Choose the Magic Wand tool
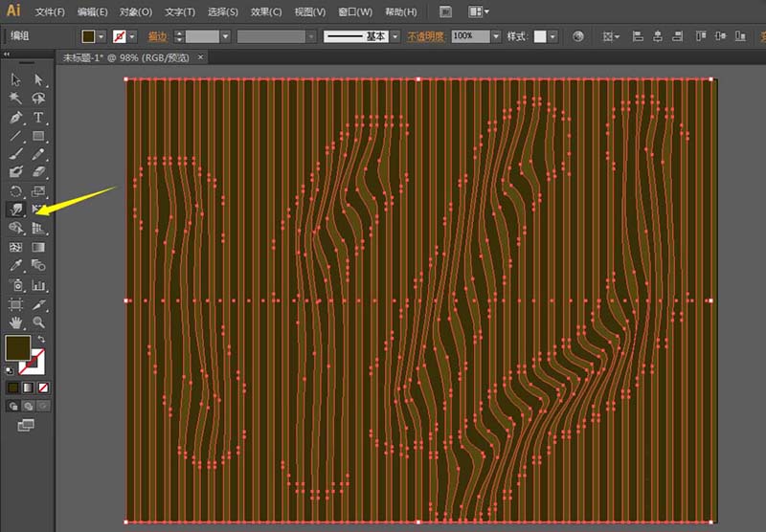 tap(15, 99)
